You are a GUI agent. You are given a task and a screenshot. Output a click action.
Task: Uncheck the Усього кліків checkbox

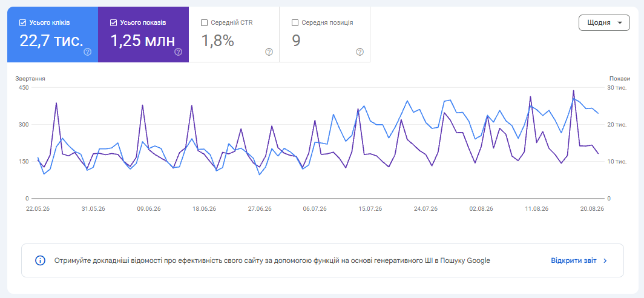pyautogui.click(x=22, y=23)
